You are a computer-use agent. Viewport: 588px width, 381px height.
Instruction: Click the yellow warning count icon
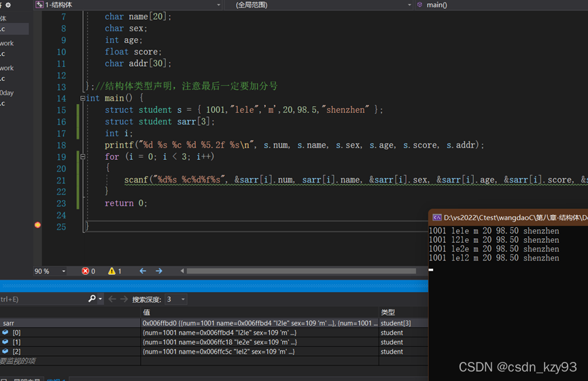pos(111,271)
